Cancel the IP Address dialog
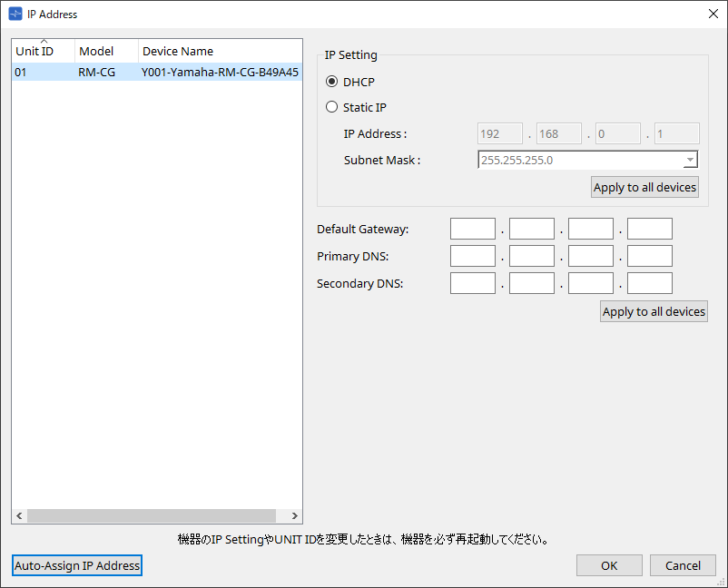This screenshot has height=588, width=728. [683, 565]
